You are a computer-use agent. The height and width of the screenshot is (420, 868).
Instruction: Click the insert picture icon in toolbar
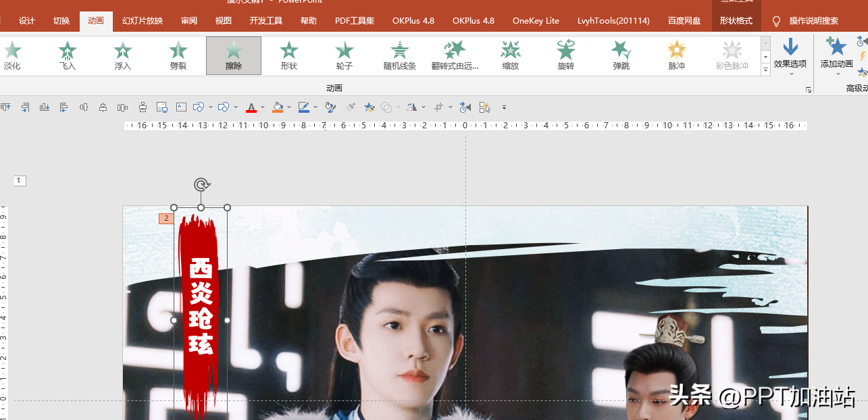click(161, 107)
